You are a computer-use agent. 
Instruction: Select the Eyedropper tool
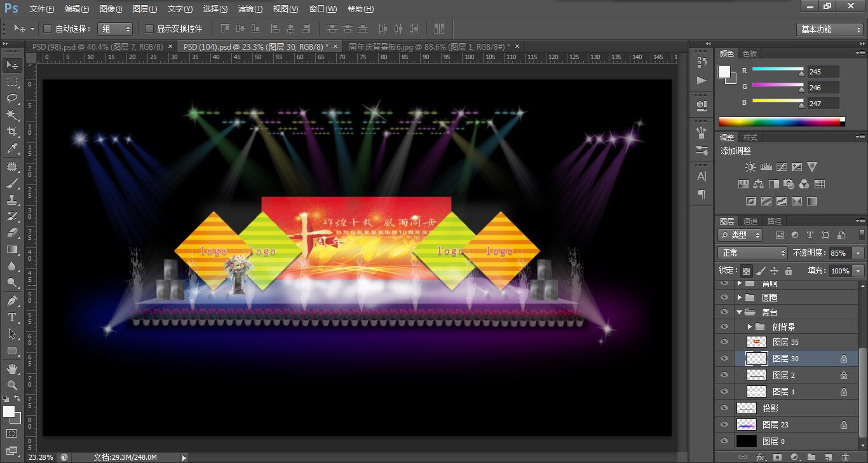coord(11,148)
